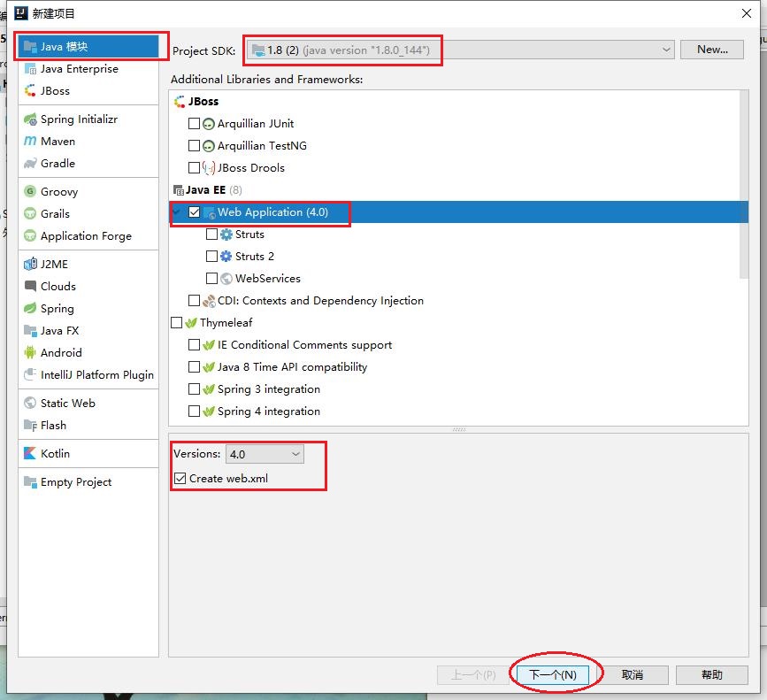The height and width of the screenshot is (700, 767).
Task: Choose the Application Forge icon
Action: (30, 236)
